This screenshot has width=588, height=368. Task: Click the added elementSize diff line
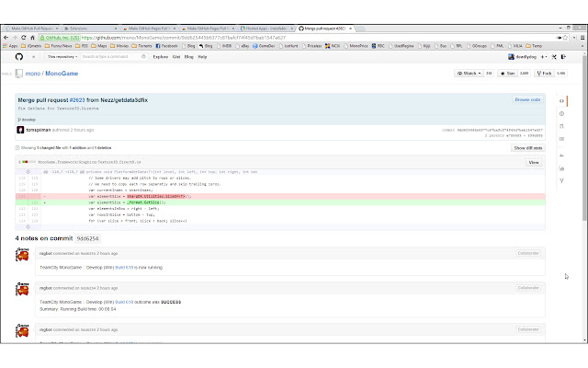coord(280,202)
